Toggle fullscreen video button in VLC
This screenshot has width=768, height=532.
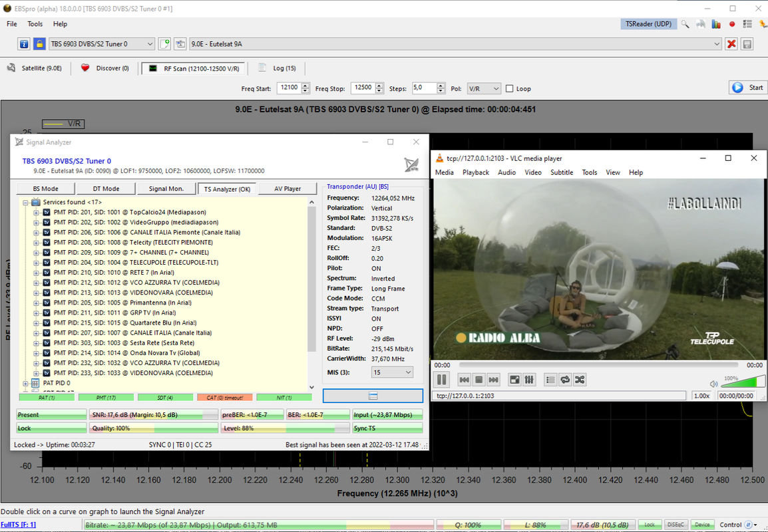point(514,380)
